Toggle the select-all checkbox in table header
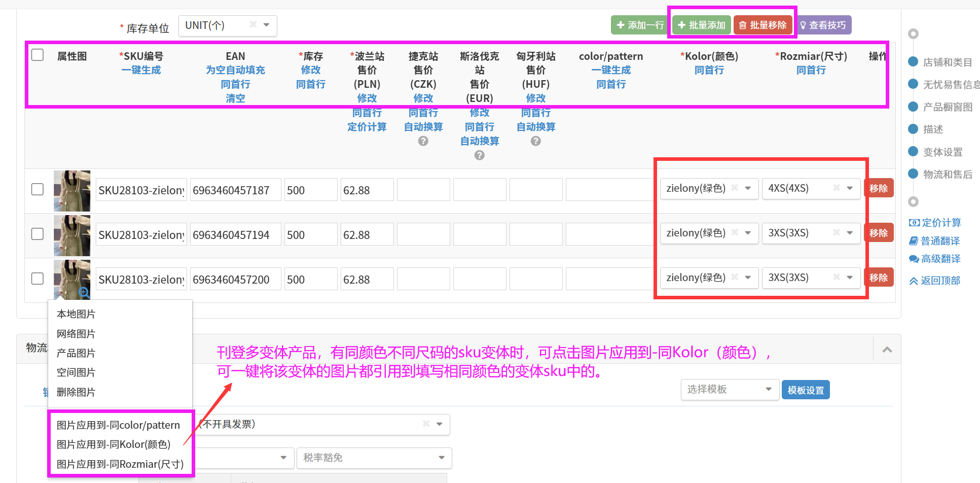 [38, 55]
